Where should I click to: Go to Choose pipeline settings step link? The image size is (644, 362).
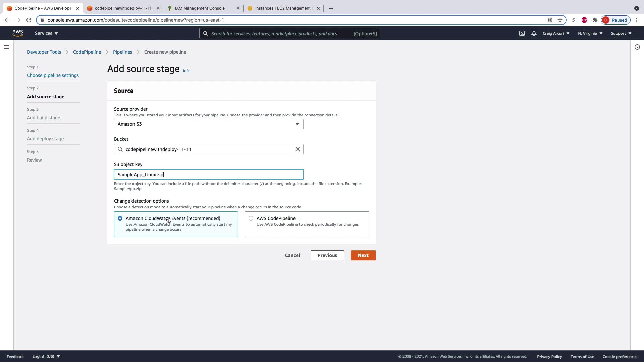(x=53, y=75)
